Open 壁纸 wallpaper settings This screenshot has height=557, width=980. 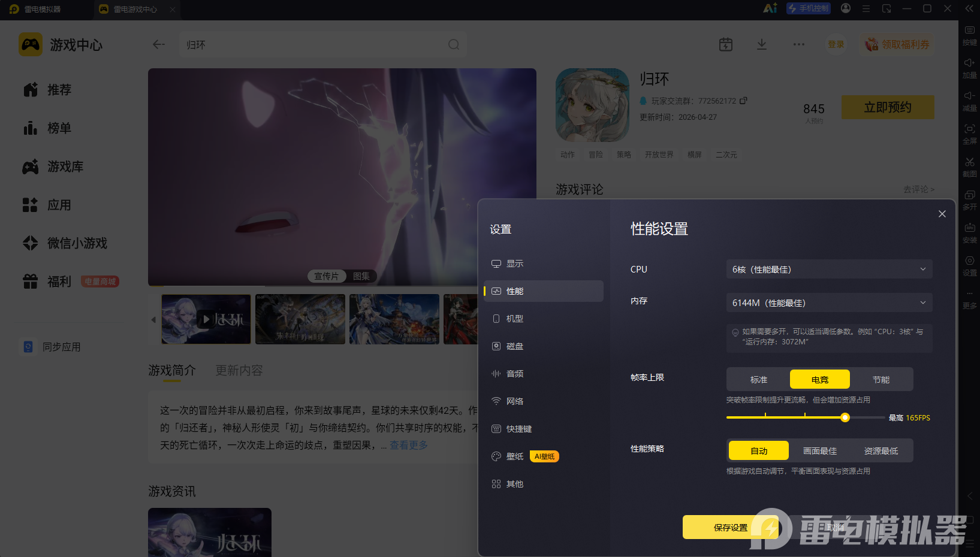tap(543, 456)
